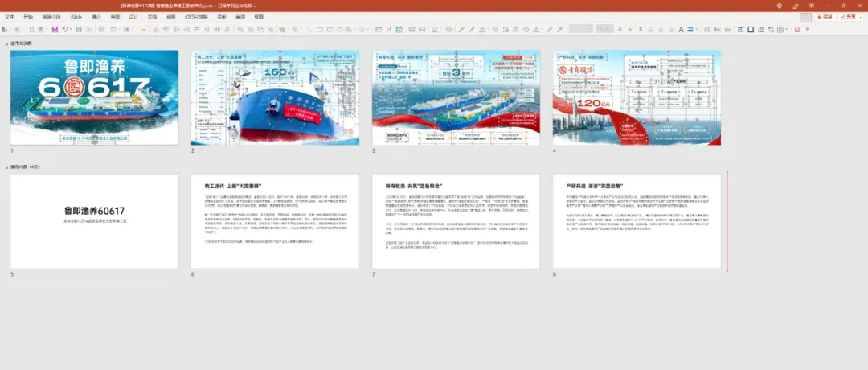Select the Rounded Rectangle shape tool

coord(330,29)
